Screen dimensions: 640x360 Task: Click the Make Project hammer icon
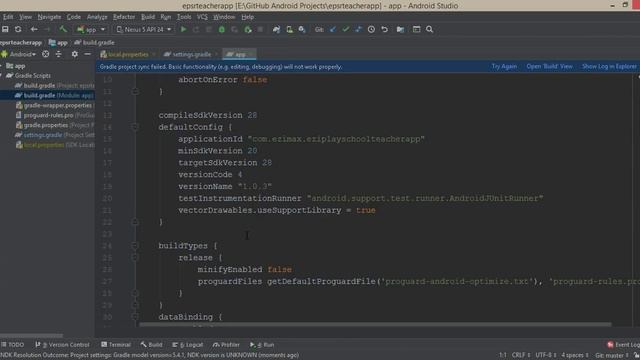point(63,29)
